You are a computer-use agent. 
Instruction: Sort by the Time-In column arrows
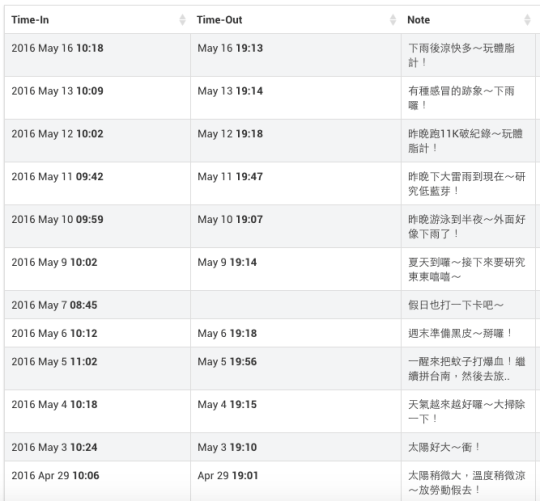pyautogui.click(x=183, y=20)
